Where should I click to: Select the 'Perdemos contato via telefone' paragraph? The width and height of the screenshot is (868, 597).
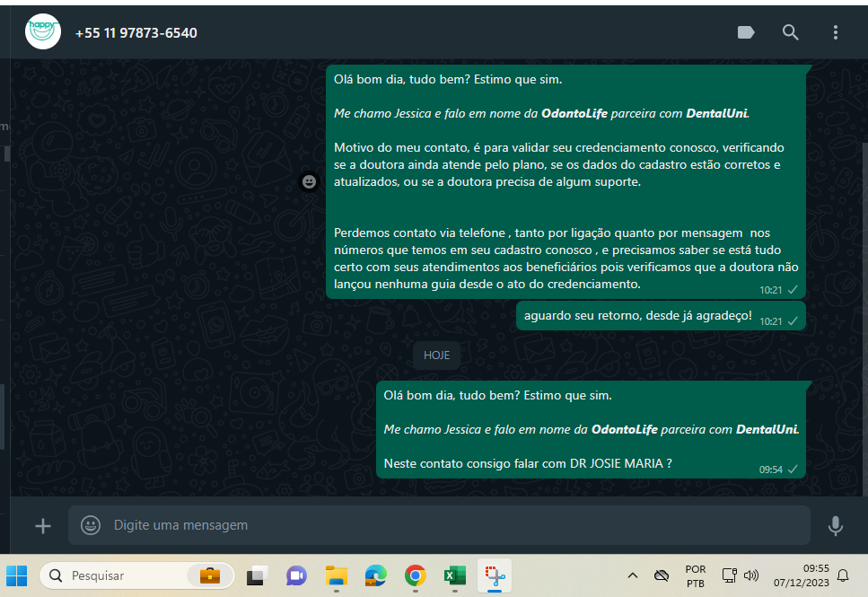pos(566,258)
